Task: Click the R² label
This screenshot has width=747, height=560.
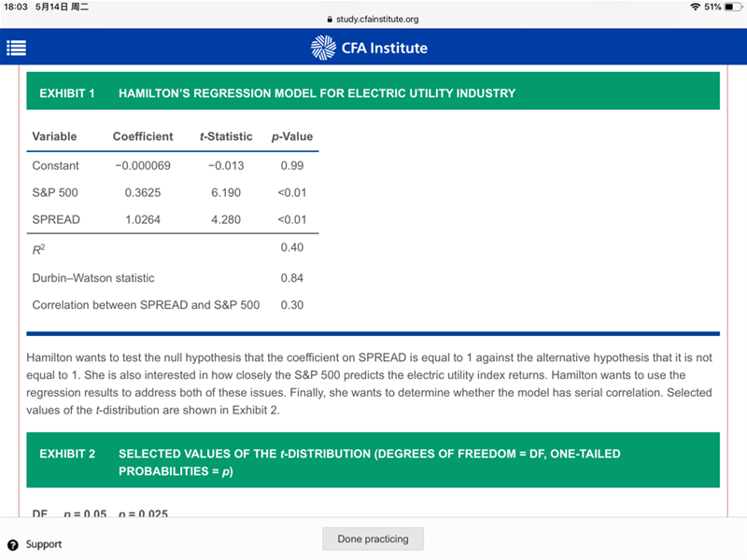Action: (38, 249)
